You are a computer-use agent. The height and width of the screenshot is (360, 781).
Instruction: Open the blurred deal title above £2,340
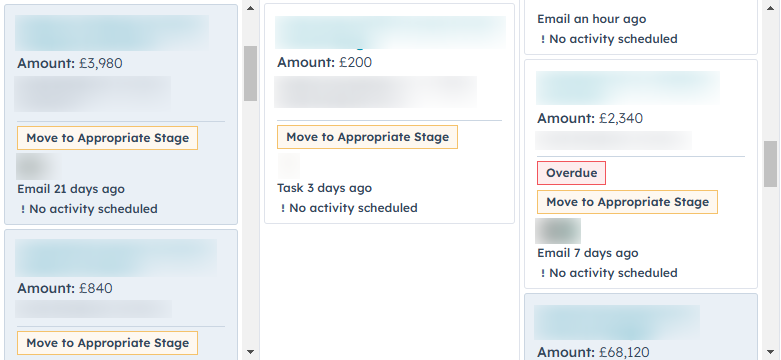(628, 88)
